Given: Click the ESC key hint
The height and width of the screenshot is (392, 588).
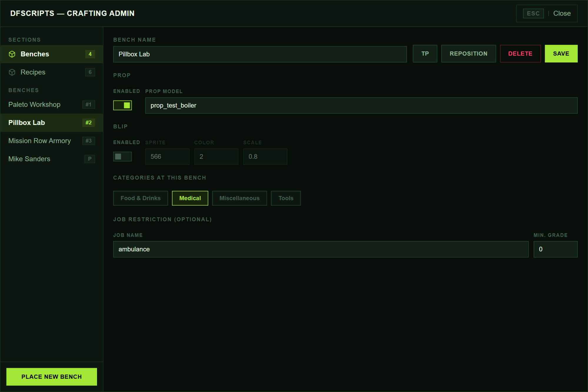Looking at the screenshot, I should 533,14.
